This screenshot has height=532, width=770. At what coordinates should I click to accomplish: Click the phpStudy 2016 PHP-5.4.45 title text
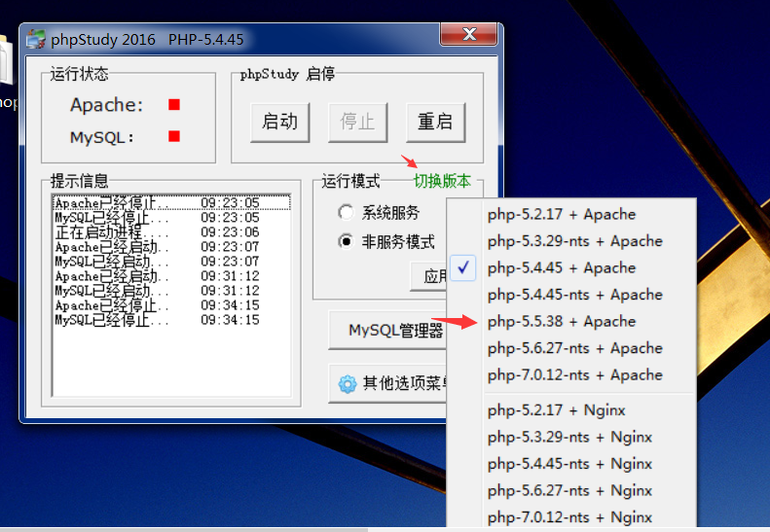[x=147, y=39]
